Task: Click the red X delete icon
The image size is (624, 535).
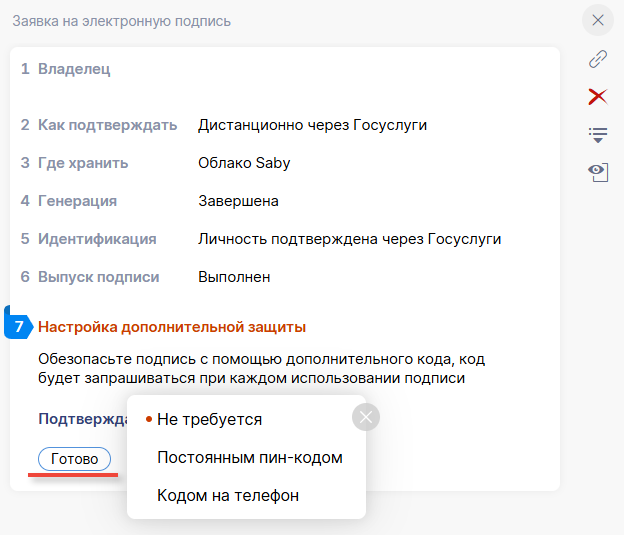Action: [598, 96]
